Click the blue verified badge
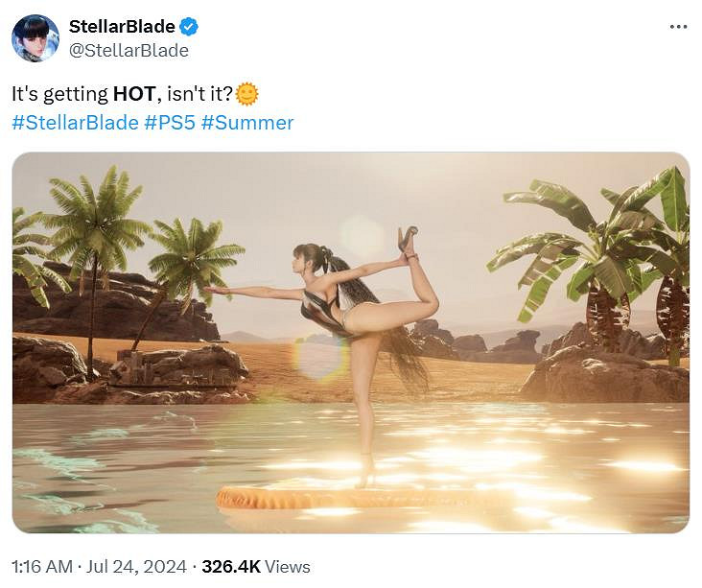Viewport: 702px width, 588px height. click(x=190, y=27)
